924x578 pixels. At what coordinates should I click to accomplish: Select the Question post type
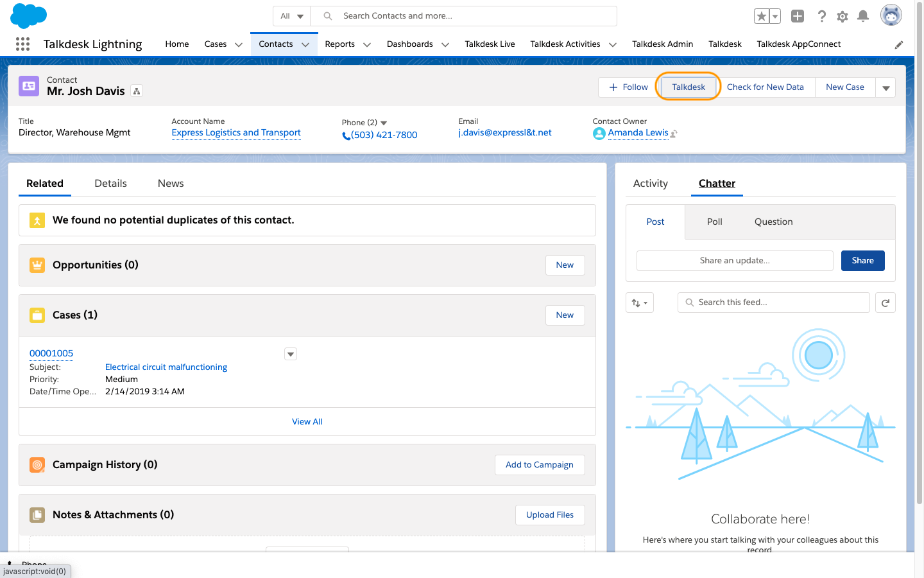774,222
